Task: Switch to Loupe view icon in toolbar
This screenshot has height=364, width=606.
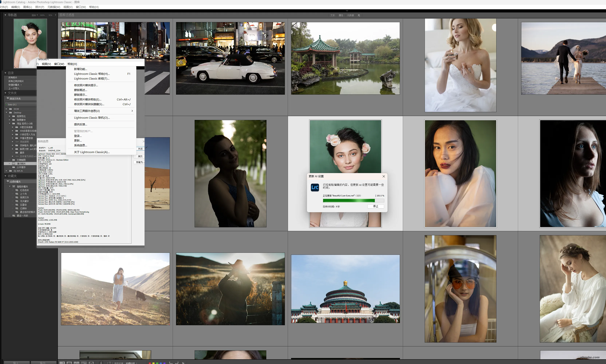Action: (x=69, y=363)
